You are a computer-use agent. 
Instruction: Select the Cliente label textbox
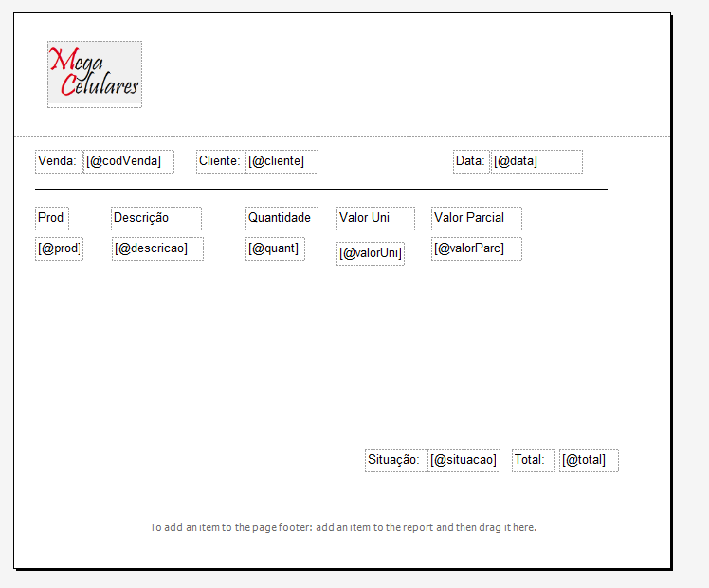220,161
